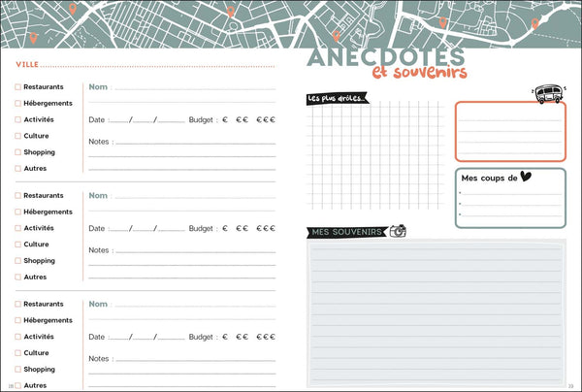The image size is (582, 392).
Task: Select €€ budget in the bottom entry
Action: 242,337
